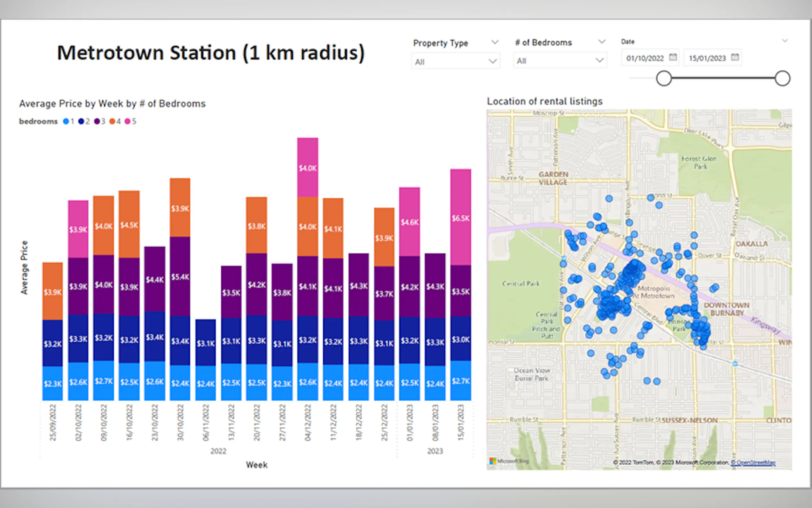Collapse the # of Bedrooms slicer header chevron
Viewport: 812px width, 508px height.
602,42
